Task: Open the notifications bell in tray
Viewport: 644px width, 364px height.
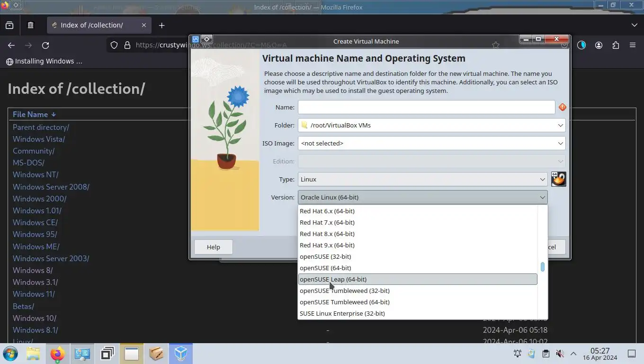Action: click(518, 354)
